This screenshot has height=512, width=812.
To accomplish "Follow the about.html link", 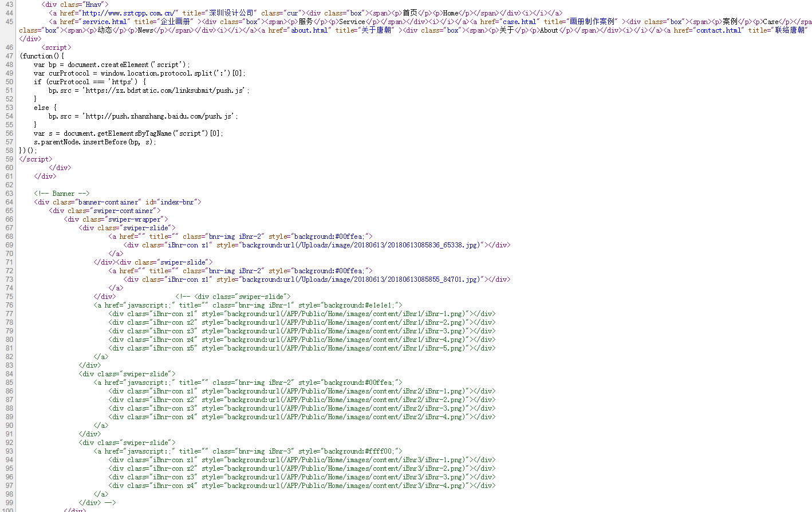I will point(309,30).
